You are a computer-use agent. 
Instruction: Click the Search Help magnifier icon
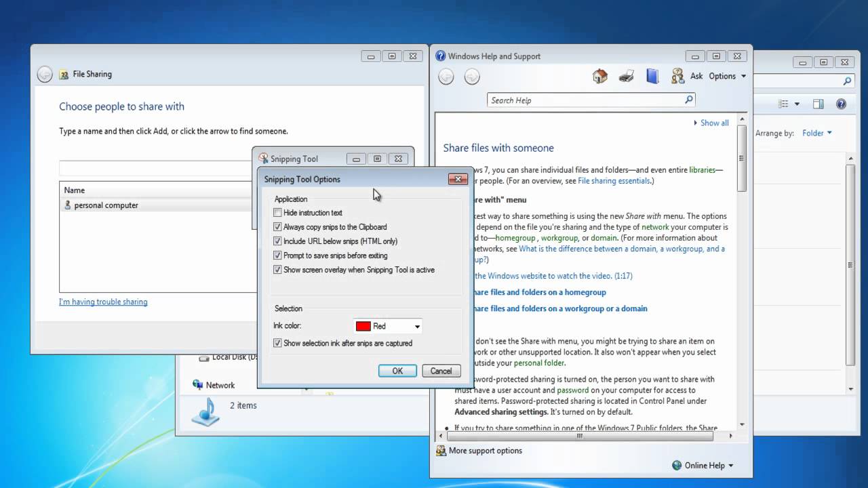point(688,100)
